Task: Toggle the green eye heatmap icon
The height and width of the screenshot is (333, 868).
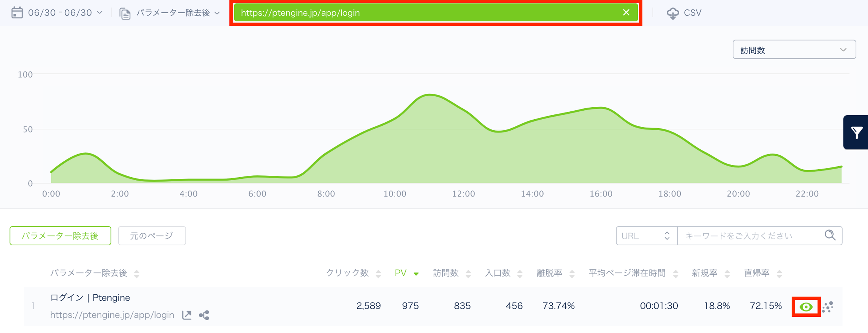Action: coord(806,307)
